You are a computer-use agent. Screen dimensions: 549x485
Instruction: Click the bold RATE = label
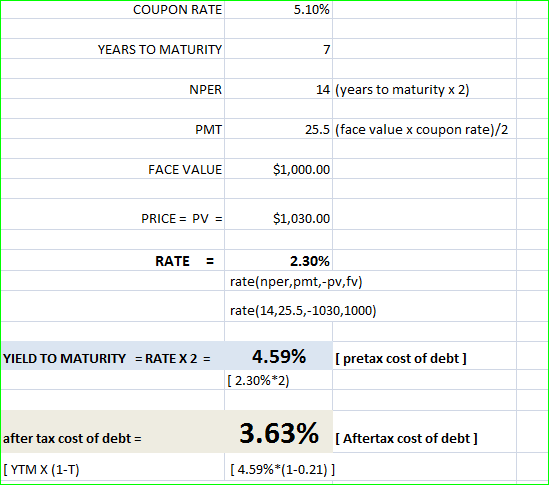pos(185,261)
